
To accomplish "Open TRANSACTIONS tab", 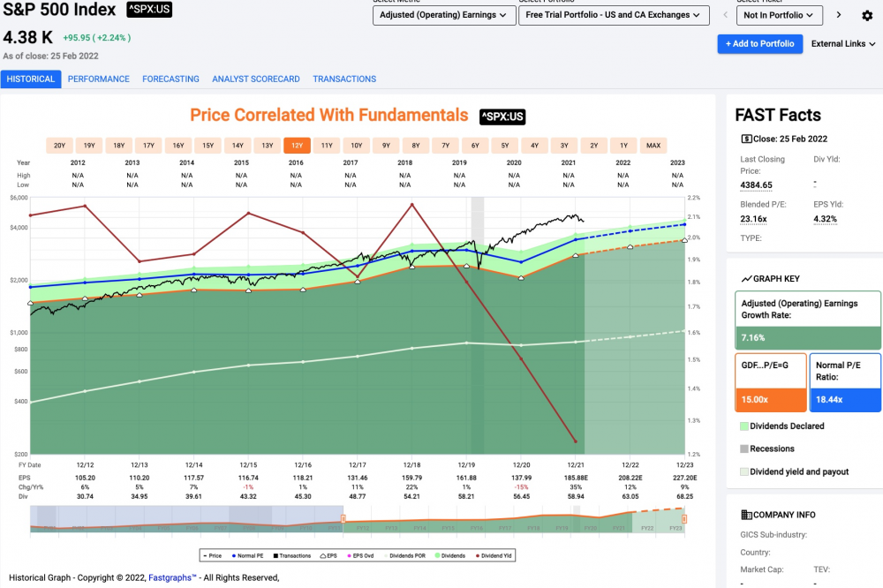I will 344,79.
